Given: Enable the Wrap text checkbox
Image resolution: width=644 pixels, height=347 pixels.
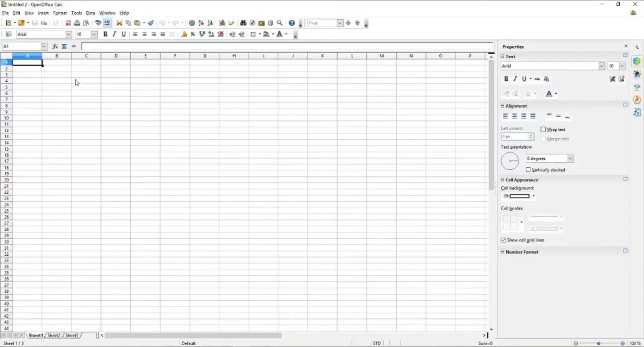Looking at the screenshot, I should pyautogui.click(x=543, y=129).
